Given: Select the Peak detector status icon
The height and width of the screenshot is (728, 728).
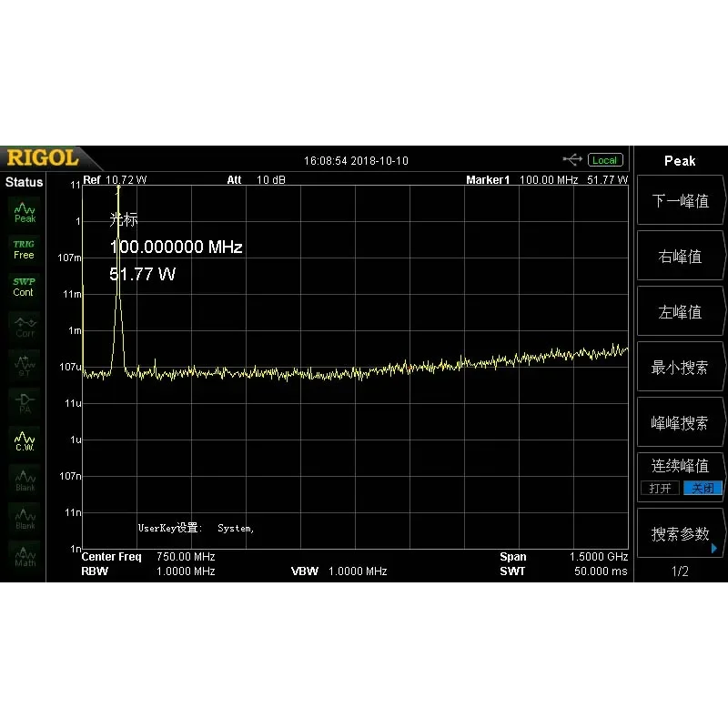Looking at the screenshot, I should pyautogui.click(x=25, y=213).
